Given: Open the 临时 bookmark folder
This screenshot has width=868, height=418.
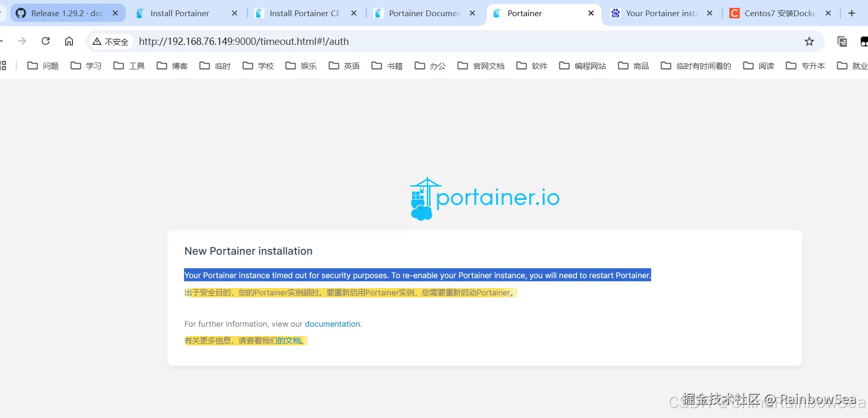Looking at the screenshot, I should (215, 66).
